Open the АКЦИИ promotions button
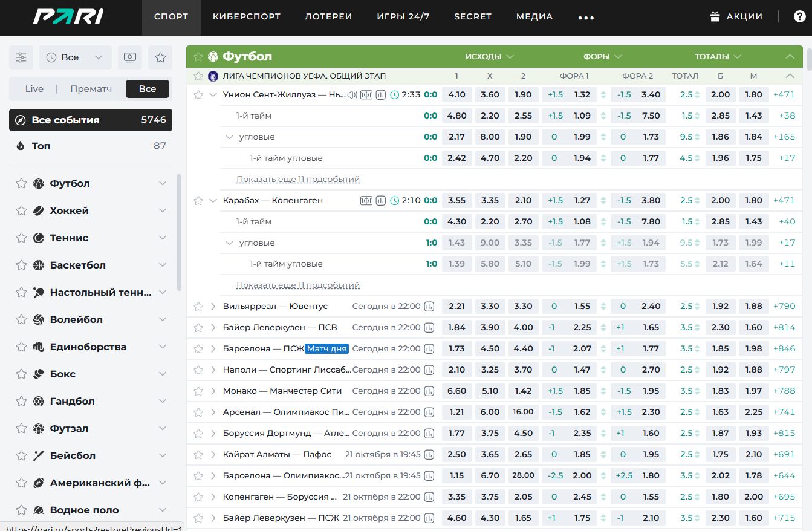The width and height of the screenshot is (812, 531). coord(736,17)
